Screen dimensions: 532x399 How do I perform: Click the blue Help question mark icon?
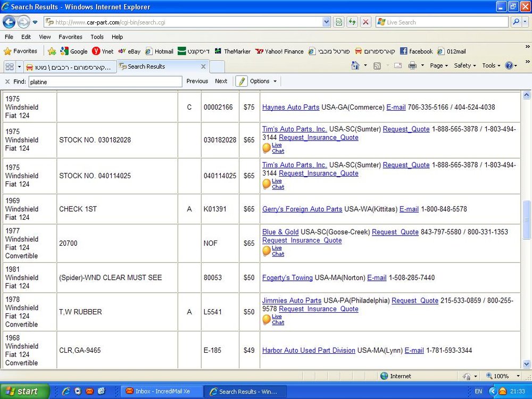tap(509, 65)
